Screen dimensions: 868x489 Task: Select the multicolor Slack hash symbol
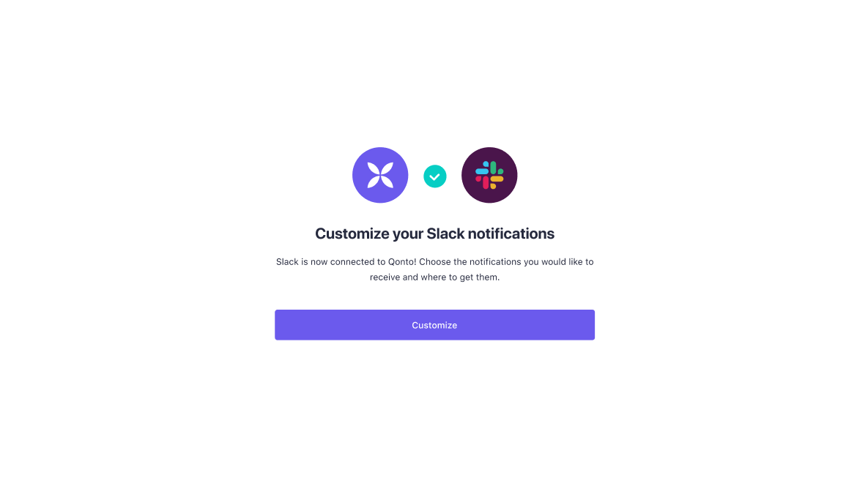coord(489,175)
